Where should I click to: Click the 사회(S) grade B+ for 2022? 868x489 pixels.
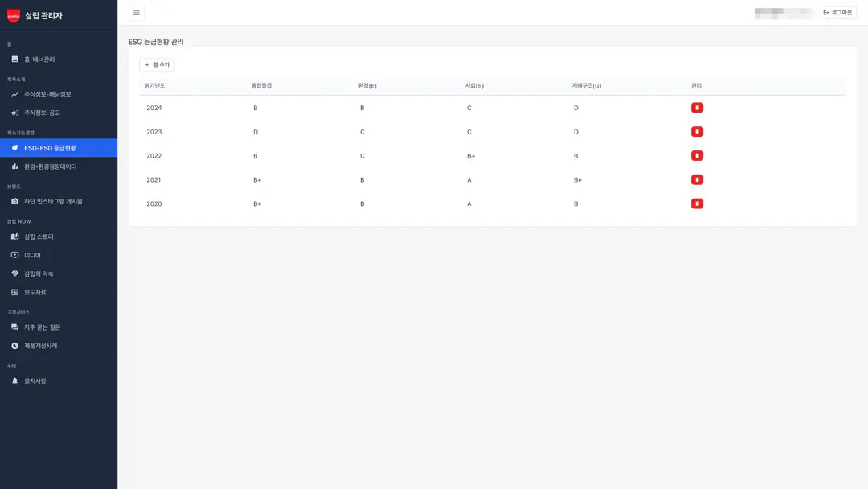pos(471,156)
